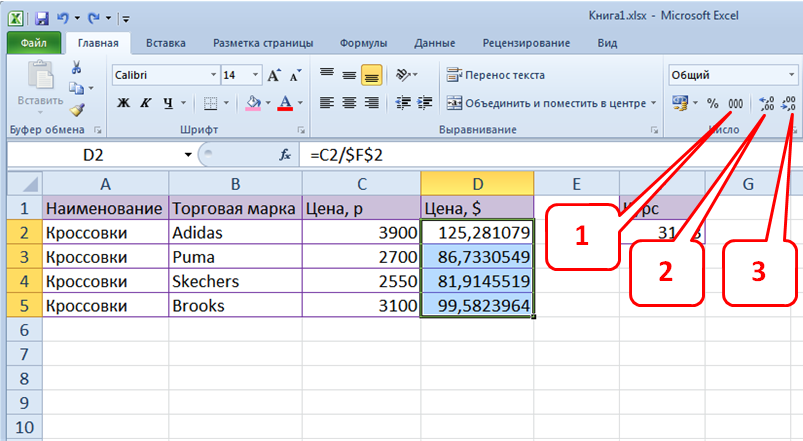Viewport: 803px width, 441px height.
Task: Toggle the Перенос текста wrap text option
Action: pos(496,76)
